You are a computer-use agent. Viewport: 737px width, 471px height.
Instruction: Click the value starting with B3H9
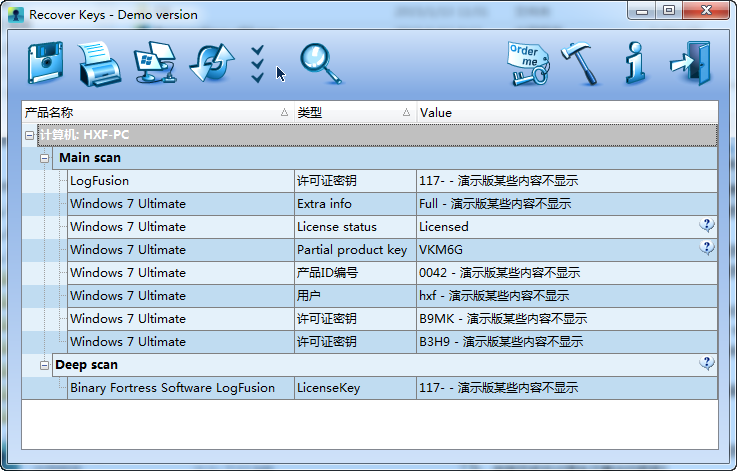[567, 342]
